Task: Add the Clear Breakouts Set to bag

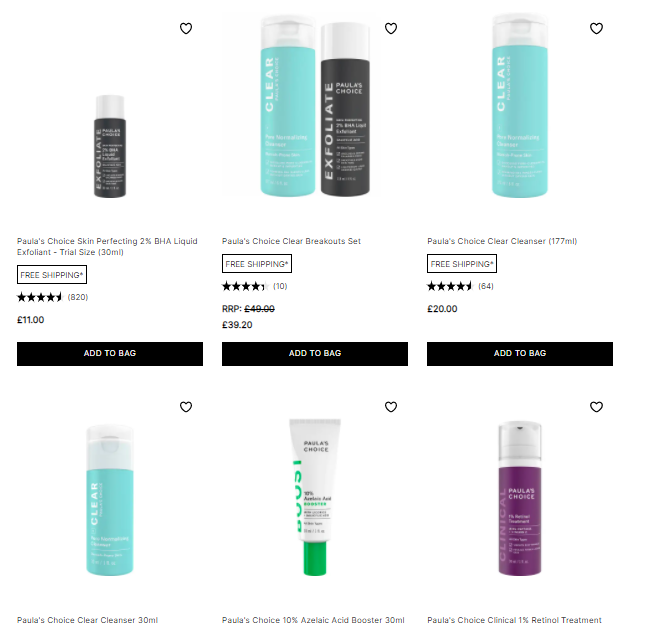Action: click(x=315, y=354)
